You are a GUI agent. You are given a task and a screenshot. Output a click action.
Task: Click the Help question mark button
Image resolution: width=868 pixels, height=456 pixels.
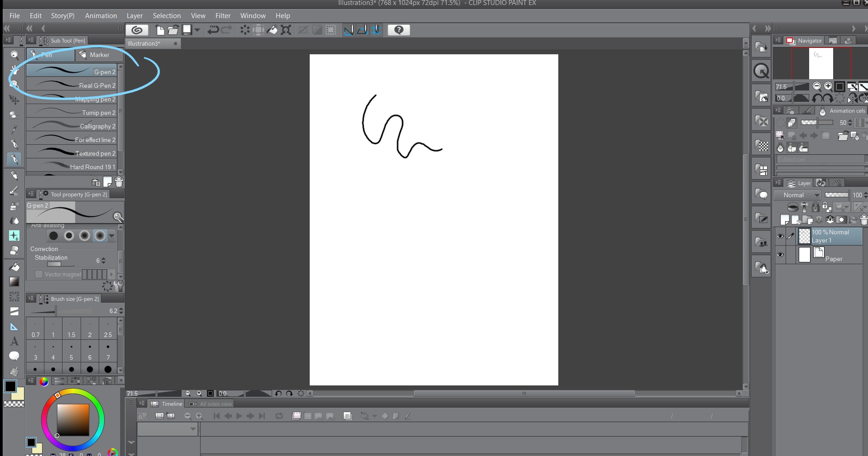click(x=398, y=30)
